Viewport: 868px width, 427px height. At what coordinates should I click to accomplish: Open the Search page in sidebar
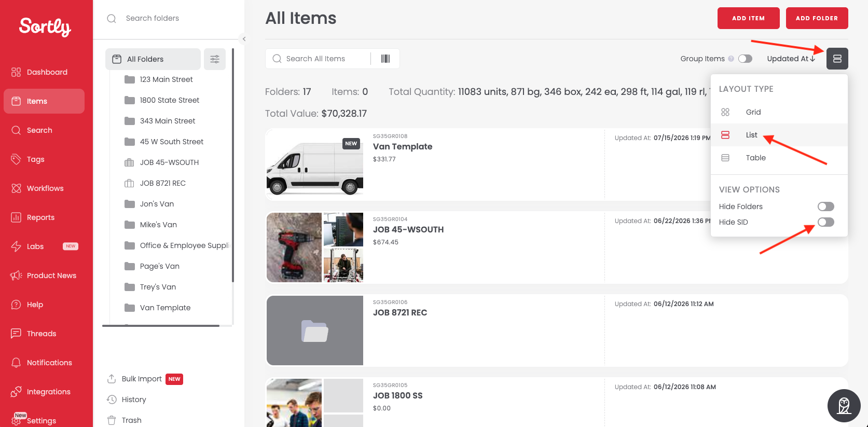(x=44, y=130)
